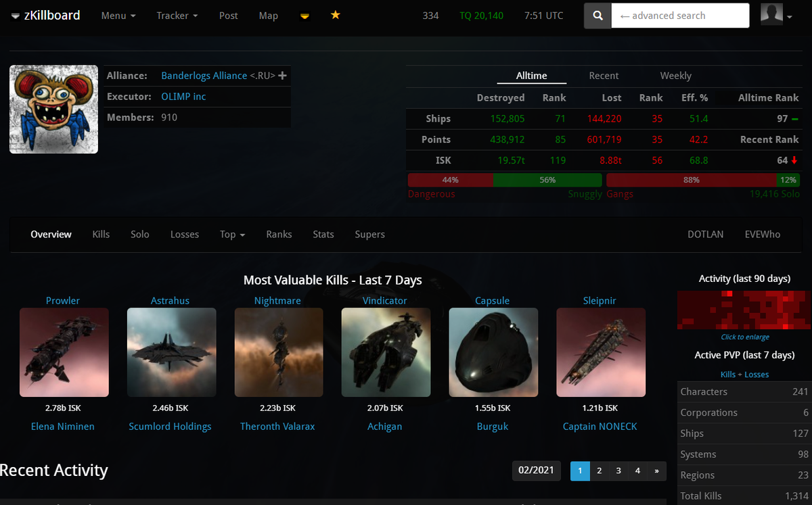Switch to the Recent stats tab
Image resolution: width=812 pixels, height=505 pixels.
click(604, 75)
